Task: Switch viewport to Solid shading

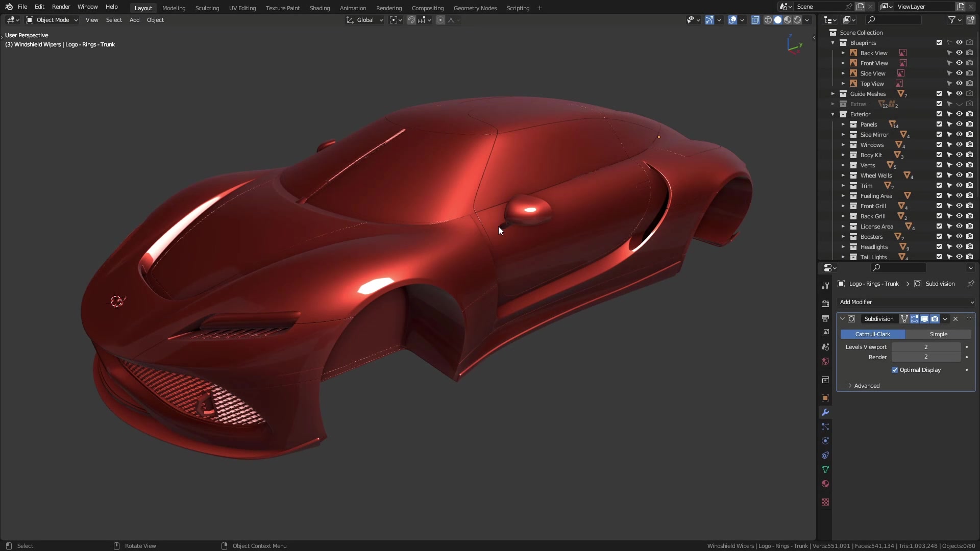Action: 778,20
